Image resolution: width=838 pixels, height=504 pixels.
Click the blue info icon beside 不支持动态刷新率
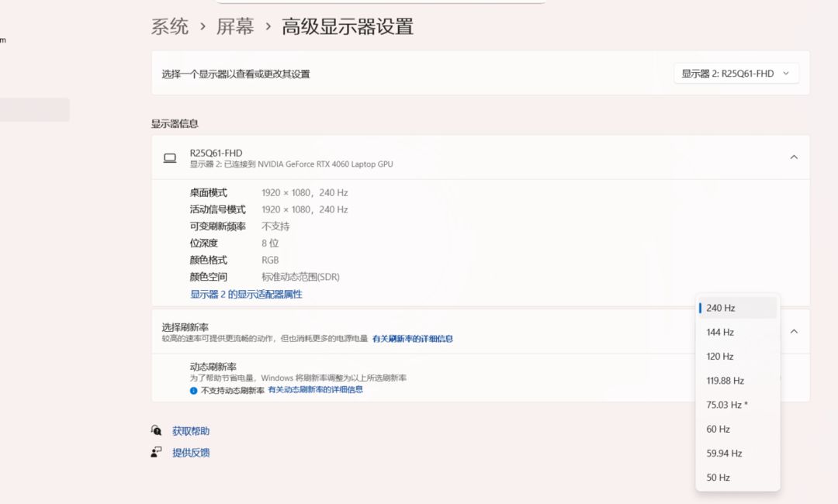coord(194,391)
